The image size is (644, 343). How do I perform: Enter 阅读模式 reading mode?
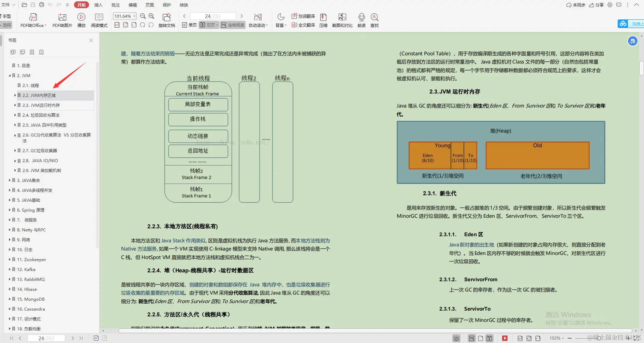pos(99,20)
